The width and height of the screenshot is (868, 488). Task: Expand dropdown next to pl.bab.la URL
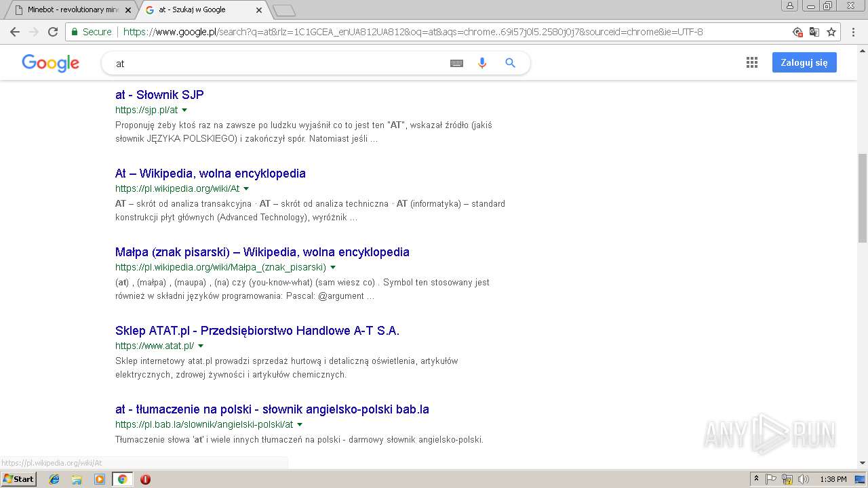click(300, 425)
